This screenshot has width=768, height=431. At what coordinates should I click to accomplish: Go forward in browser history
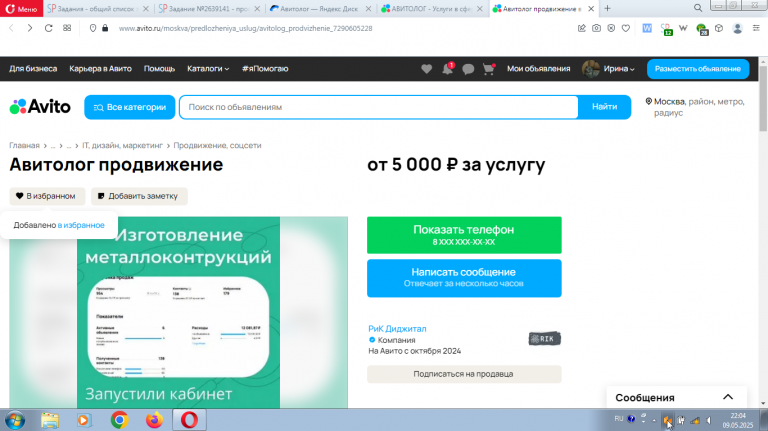pyautogui.click(x=30, y=28)
